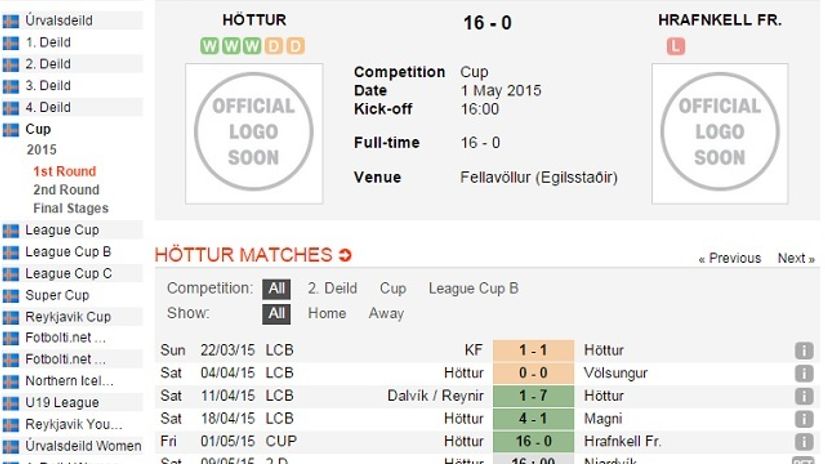Open info icon for Höttur vs Völsungur match
The image size is (825, 464).
[x=803, y=373]
